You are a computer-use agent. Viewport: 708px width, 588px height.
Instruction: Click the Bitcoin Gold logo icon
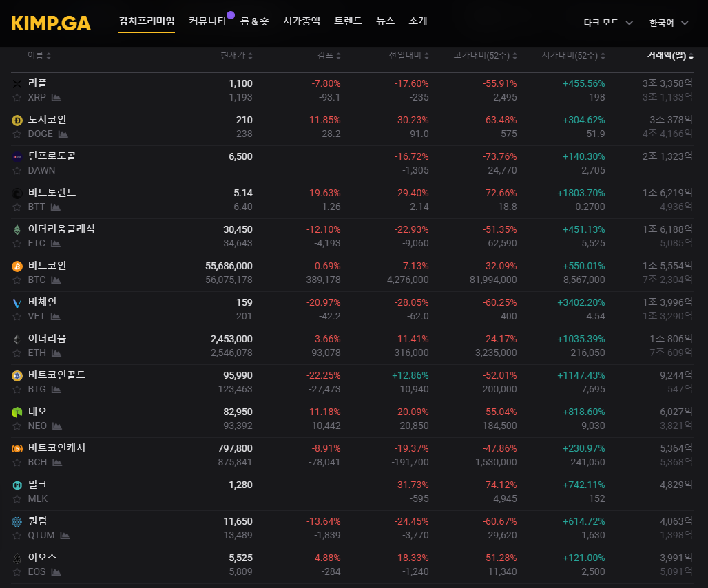[x=17, y=375]
